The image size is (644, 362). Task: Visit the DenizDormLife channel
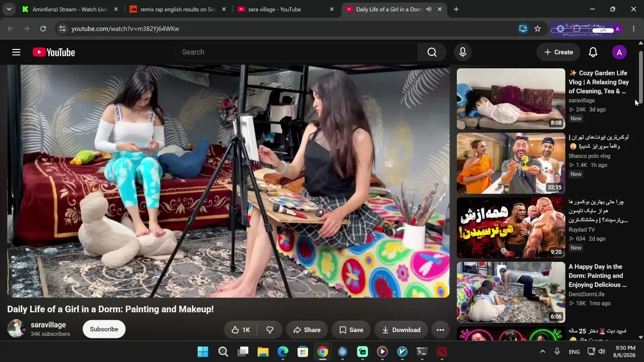point(587,294)
